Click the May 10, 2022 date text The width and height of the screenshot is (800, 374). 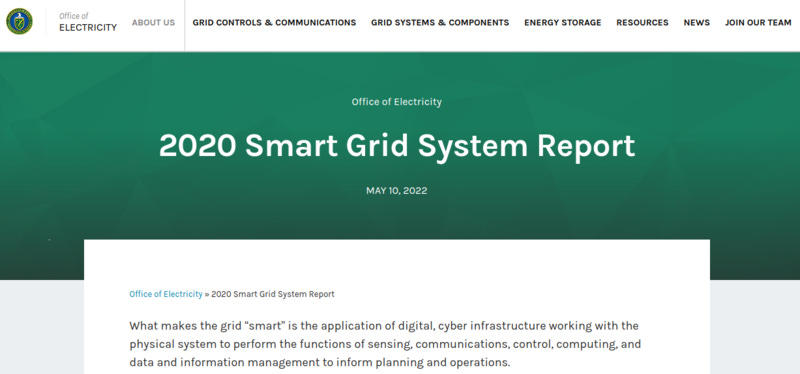[x=396, y=191]
